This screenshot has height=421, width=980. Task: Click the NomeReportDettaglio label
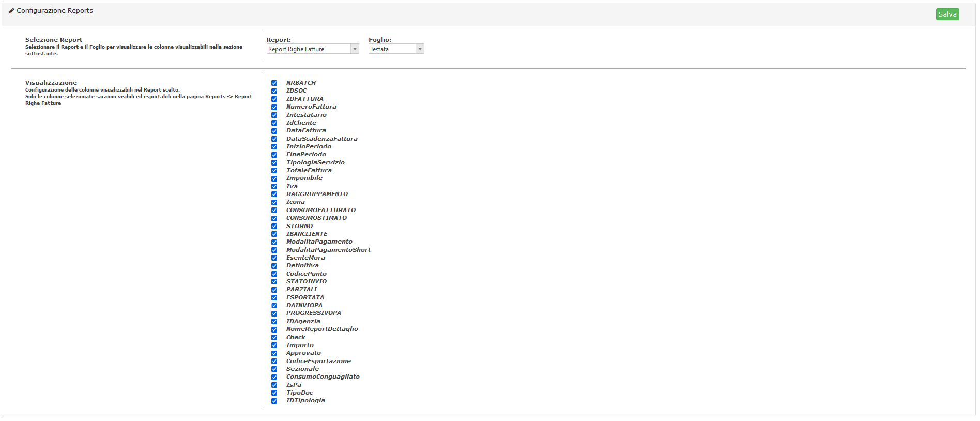point(322,329)
